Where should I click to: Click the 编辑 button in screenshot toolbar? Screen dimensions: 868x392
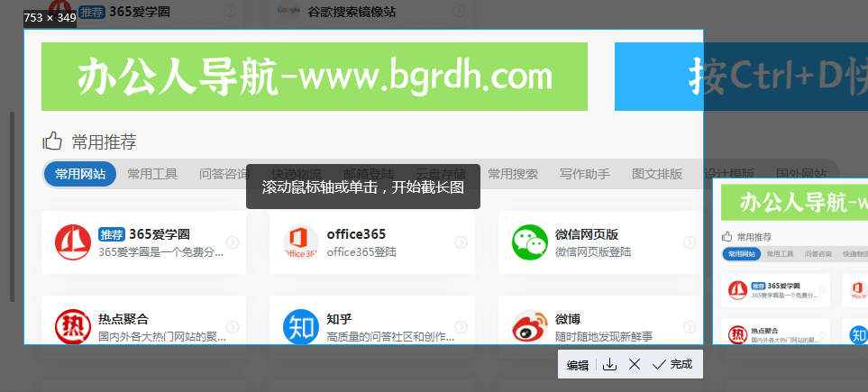click(x=578, y=365)
